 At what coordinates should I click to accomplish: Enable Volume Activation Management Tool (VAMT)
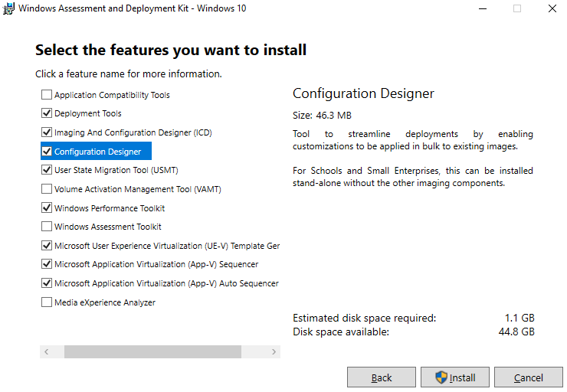point(47,189)
